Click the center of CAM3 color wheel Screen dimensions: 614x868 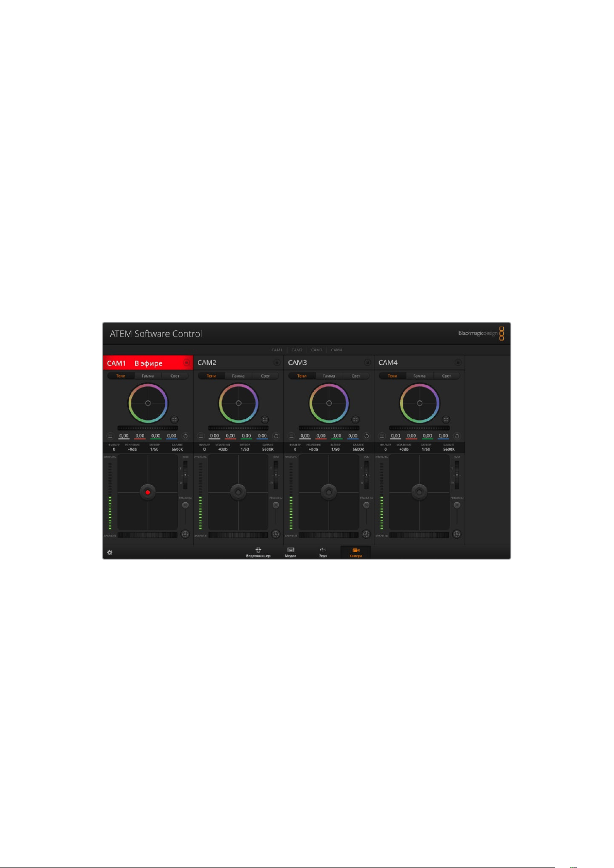[x=329, y=403]
